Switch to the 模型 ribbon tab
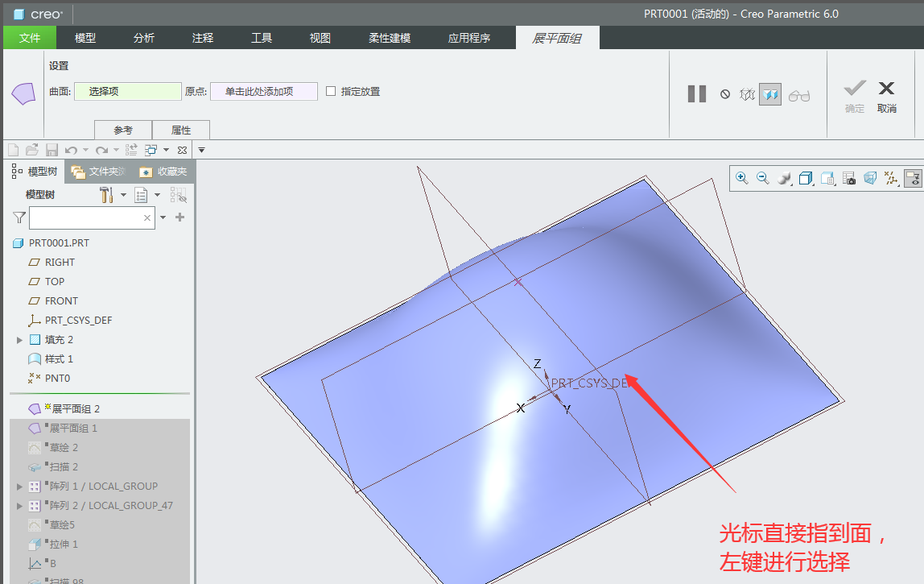The height and width of the screenshot is (584, 924). 85,38
